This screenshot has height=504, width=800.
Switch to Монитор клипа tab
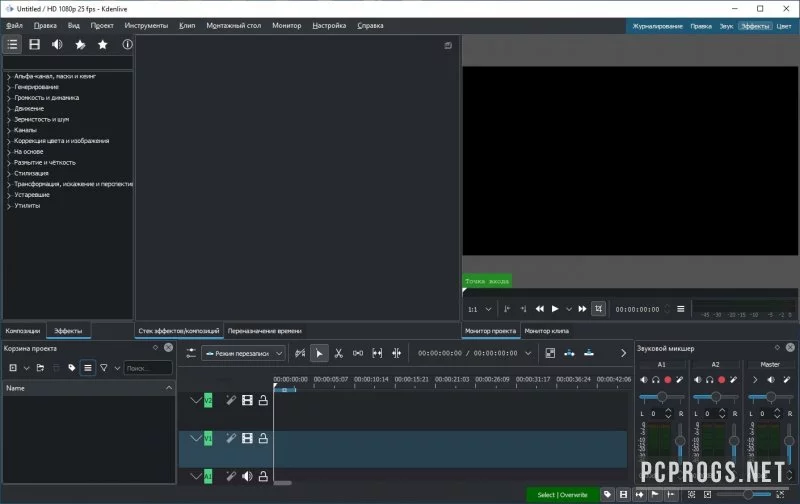(x=546, y=331)
